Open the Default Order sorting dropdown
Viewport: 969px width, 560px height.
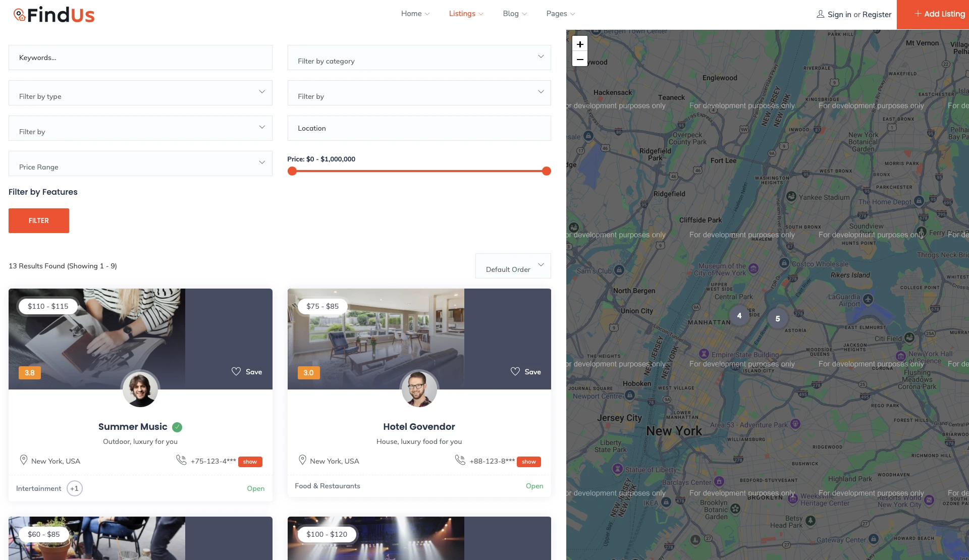(513, 266)
